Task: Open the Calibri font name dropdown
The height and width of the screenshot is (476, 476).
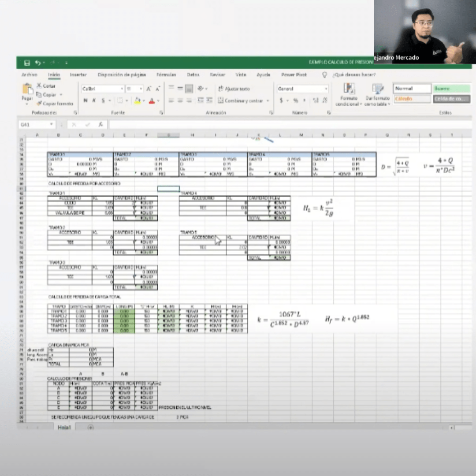Action: [x=122, y=89]
